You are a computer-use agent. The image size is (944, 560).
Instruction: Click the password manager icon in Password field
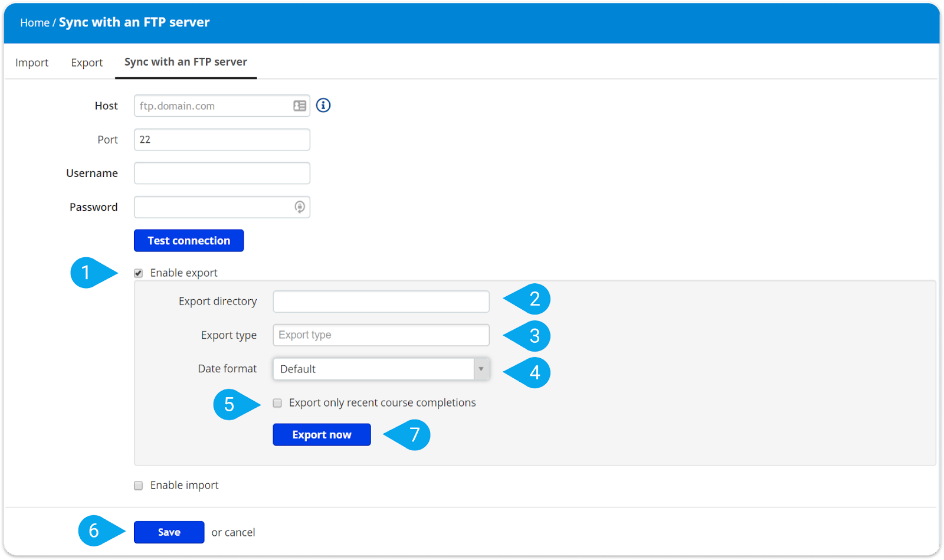(x=300, y=207)
